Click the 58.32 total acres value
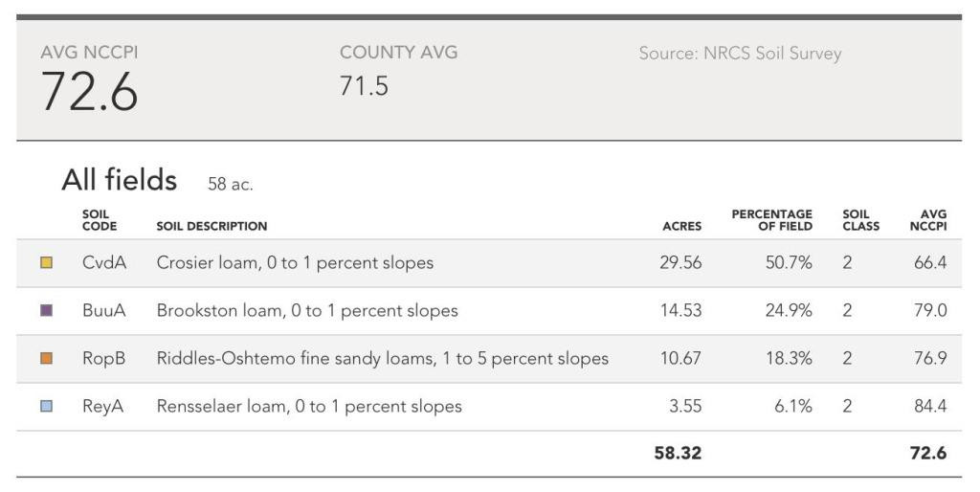Viewport: 980px width, 492px height. (678, 454)
